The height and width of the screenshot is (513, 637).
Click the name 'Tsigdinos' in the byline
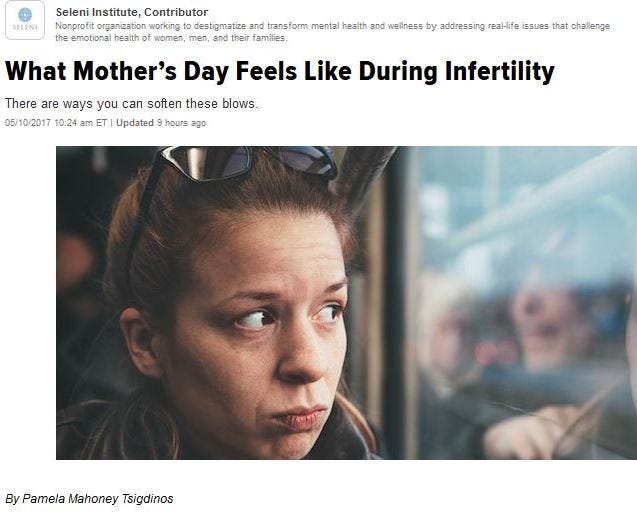tap(147, 498)
